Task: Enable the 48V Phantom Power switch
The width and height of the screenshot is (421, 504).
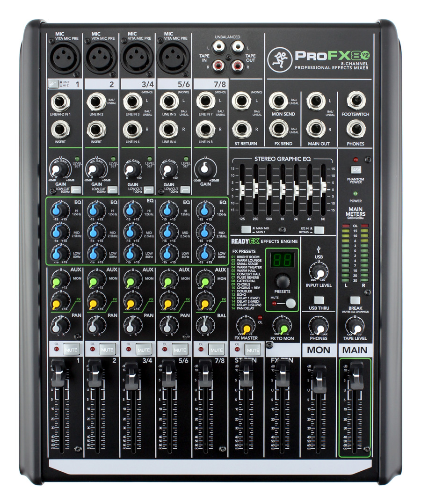Action: click(356, 169)
